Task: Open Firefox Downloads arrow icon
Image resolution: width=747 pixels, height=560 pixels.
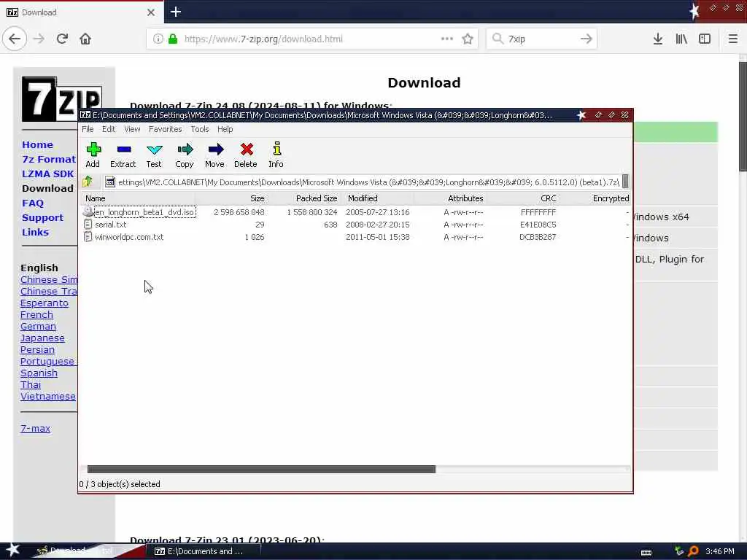Action: pyautogui.click(x=658, y=39)
